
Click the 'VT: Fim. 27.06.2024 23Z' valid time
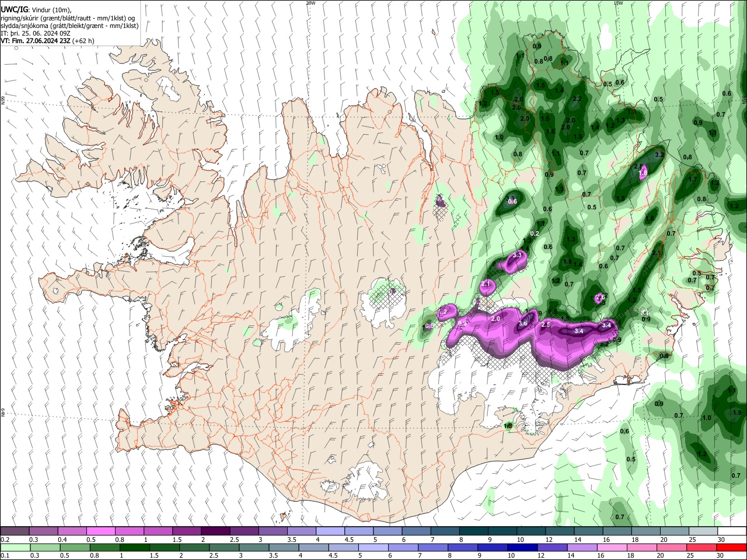click(35, 41)
